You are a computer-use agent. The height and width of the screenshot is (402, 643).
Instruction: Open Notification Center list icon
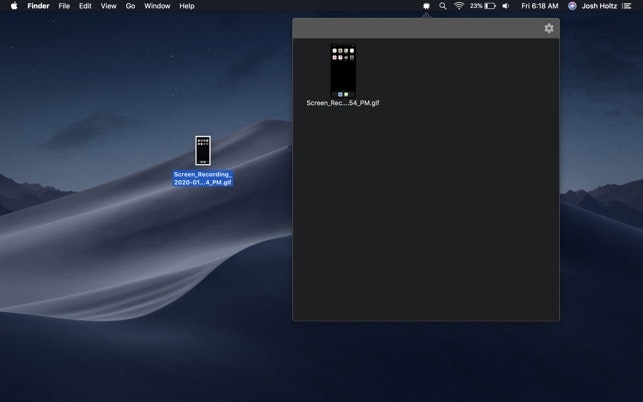coord(627,6)
